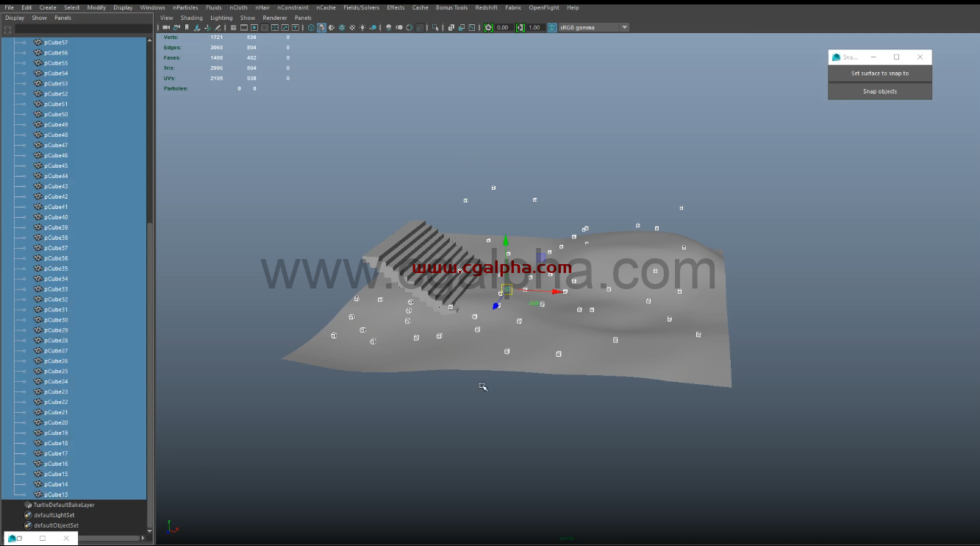Click Use Default Material icon
Screen dimensions: 980x546
(x=332, y=27)
